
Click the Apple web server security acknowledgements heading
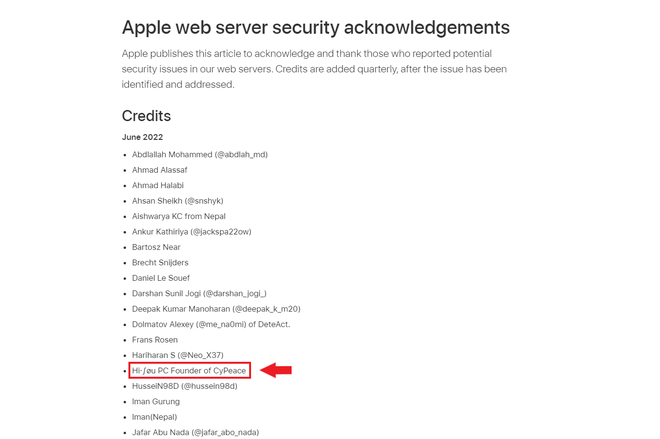click(x=316, y=28)
